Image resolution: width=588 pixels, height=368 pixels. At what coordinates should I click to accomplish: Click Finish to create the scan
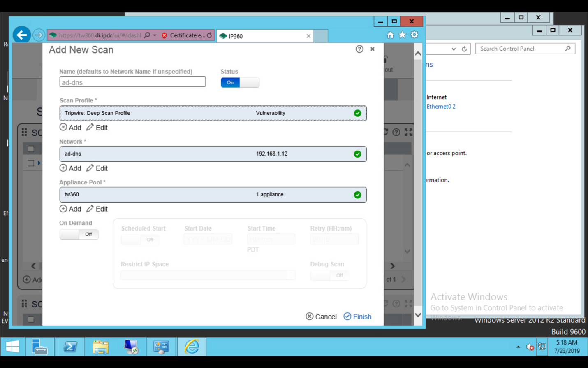[357, 317]
